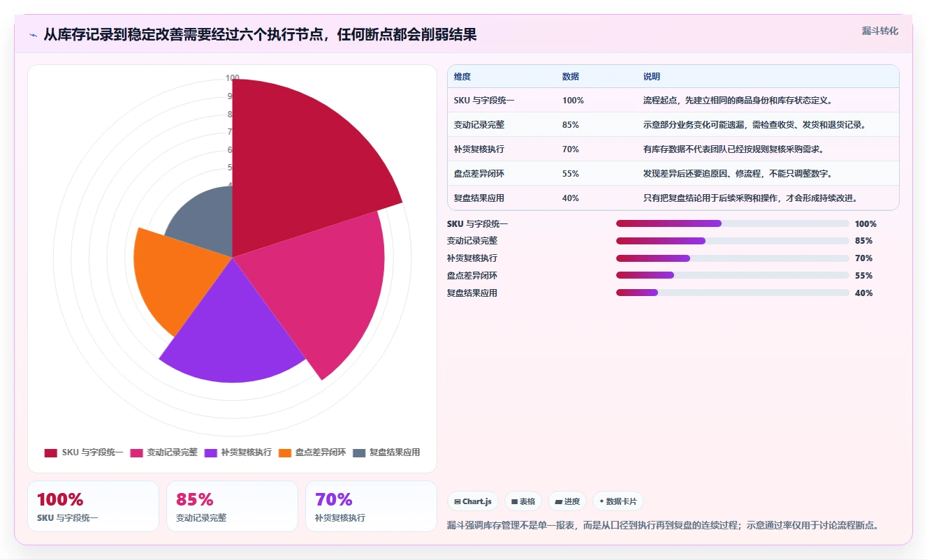
Task: Toggle the 变动记录完整 legend swatch
Action: pos(136,452)
